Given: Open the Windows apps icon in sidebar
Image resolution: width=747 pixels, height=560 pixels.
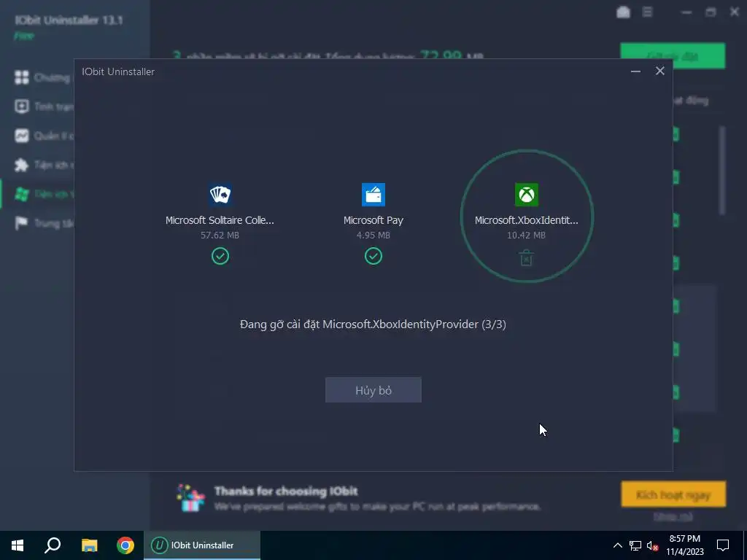Looking at the screenshot, I should pyautogui.click(x=21, y=194).
